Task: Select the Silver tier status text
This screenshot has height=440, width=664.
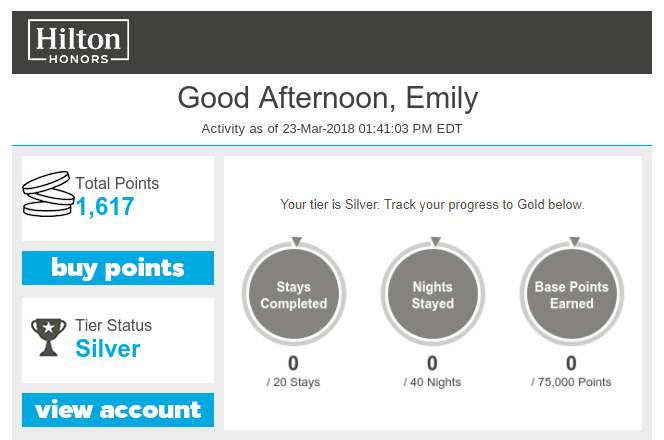Action: coord(108,349)
